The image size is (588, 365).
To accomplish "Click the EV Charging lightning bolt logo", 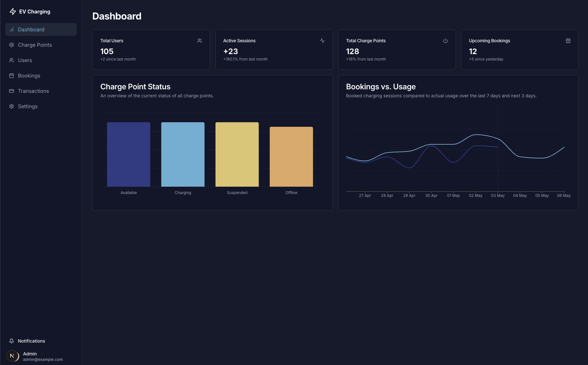I will 13,12.
